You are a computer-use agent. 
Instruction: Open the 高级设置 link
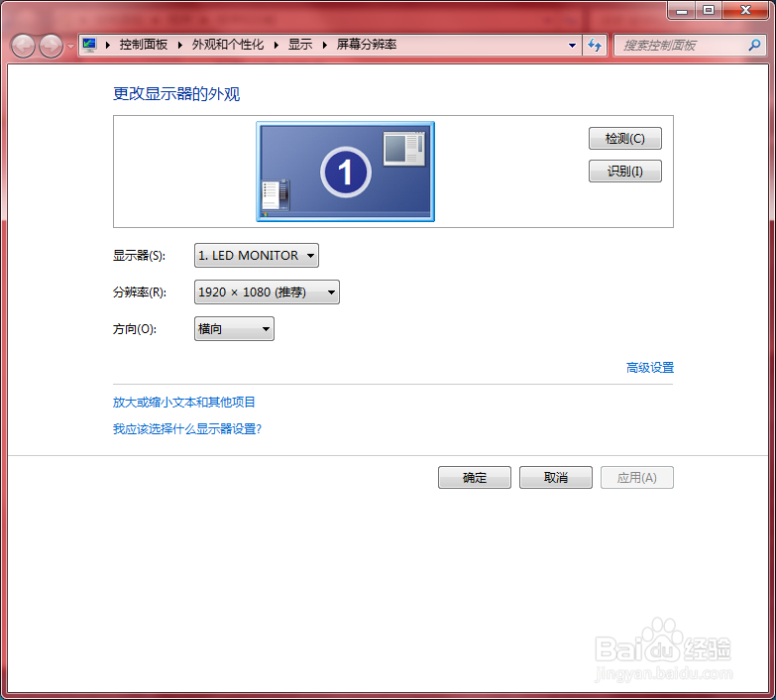(x=650, y=367)
